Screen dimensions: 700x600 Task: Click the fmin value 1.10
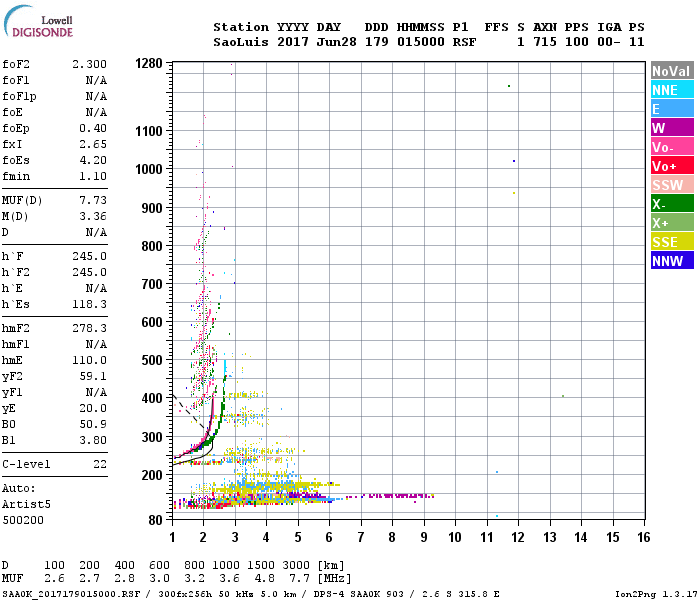[93, 176]
